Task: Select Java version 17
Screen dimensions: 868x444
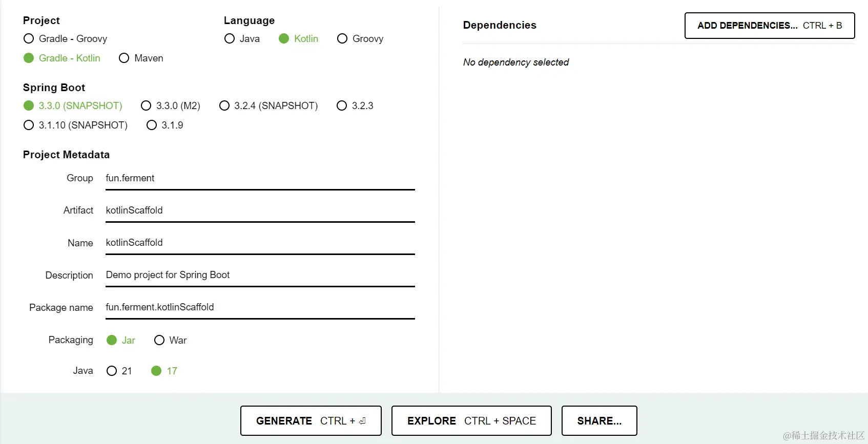Action: tap(164, 371)
